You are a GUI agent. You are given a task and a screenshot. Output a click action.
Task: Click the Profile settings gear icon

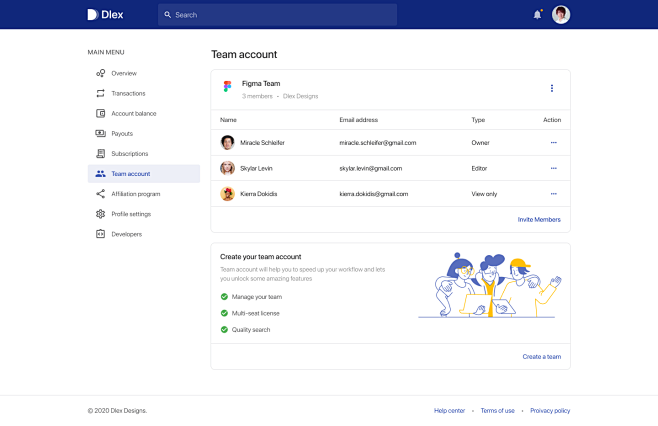(101, 214)
